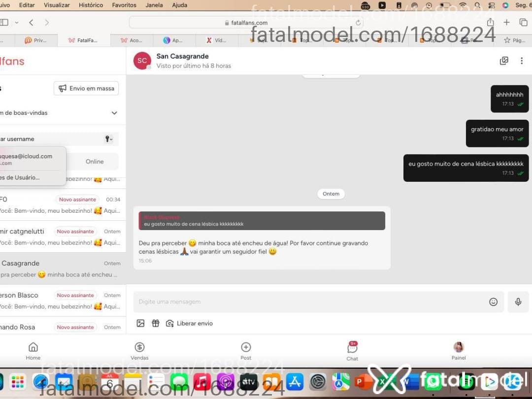Click the Envio em massa button
The height and width of the screenshot is (399, 532).
[x=86, y=88]
